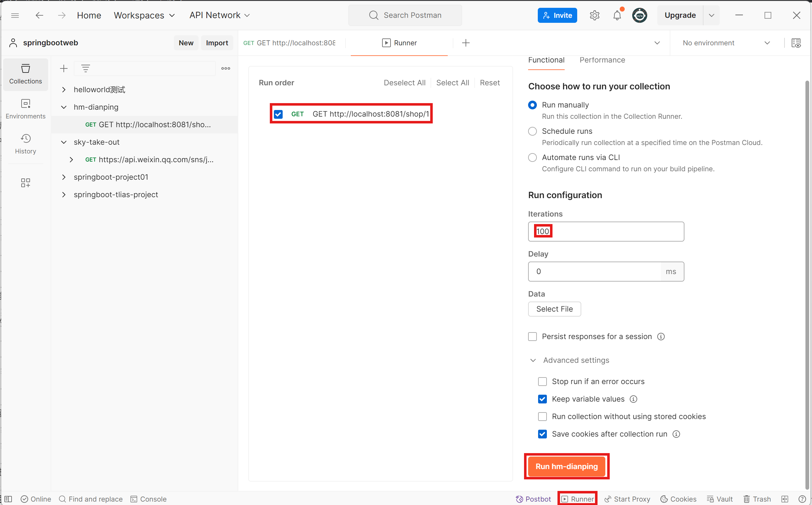Switch to the Functional tab
Image resolution: width=812 pixels, height=505 pixels.
coord(546,60)
